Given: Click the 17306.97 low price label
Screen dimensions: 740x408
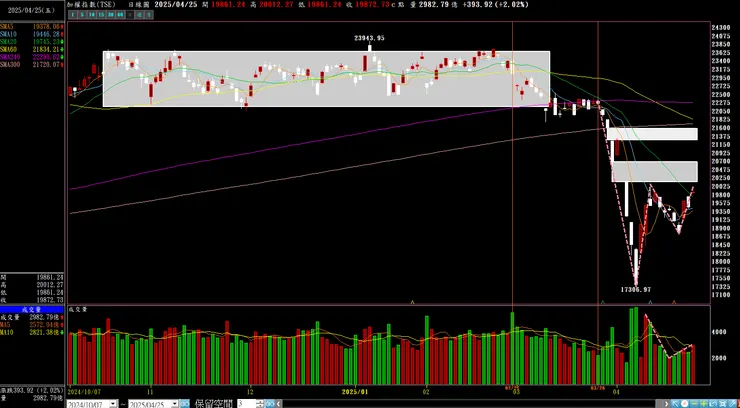Looking at the screenshot, I should [636, 290].
